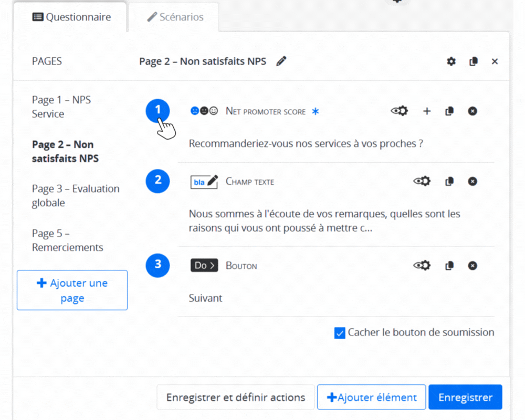The width and height of the screenshot is (525, 420).
Task: Click the pencil icon to rename Page 2
Action: coord(281,61)
